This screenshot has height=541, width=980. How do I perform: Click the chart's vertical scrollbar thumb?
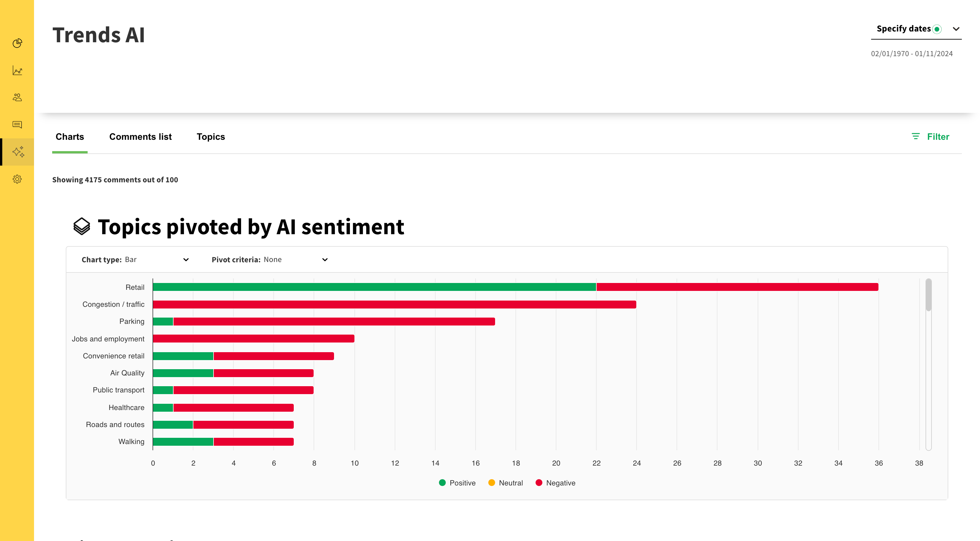click(x=928, y=295)
